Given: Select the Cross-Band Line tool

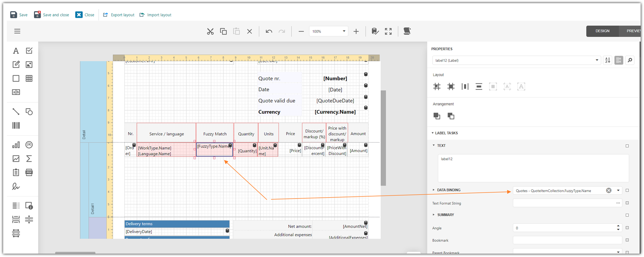Looking at the screenshot, I should click(x=29, y=219).
